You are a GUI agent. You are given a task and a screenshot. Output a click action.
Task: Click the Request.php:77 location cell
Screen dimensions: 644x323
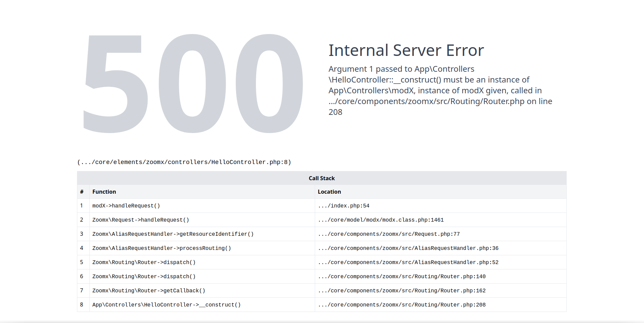pyautogui.click(x=441, y=234)
